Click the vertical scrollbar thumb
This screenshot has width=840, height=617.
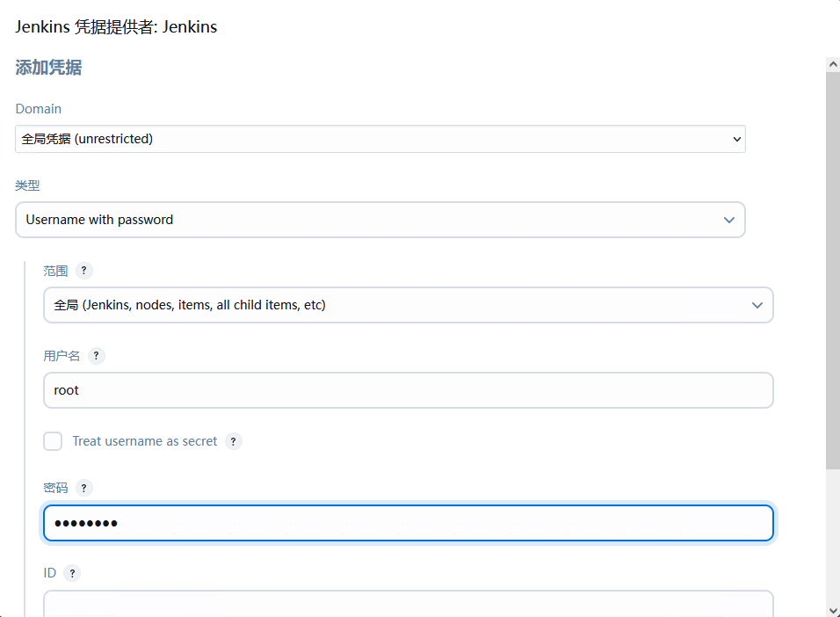tap(833, 264)
